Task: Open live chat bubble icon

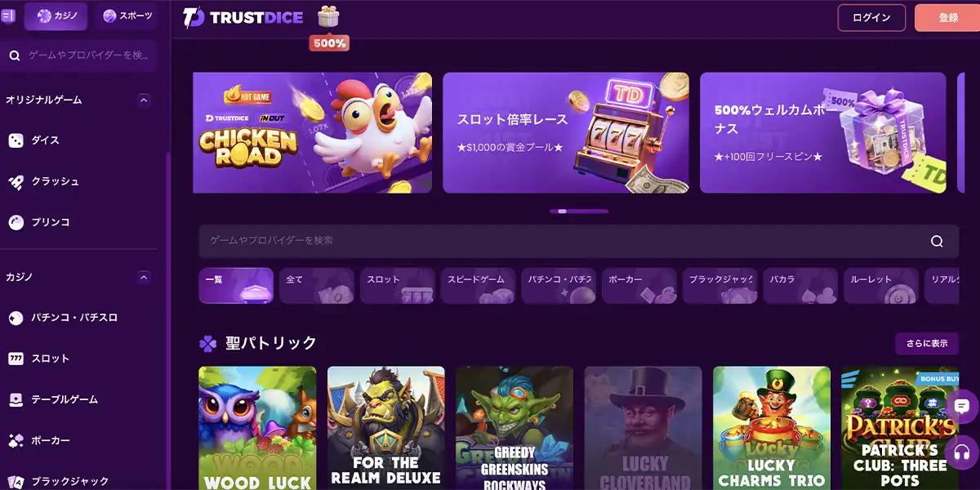Action: tap(962, 406)
